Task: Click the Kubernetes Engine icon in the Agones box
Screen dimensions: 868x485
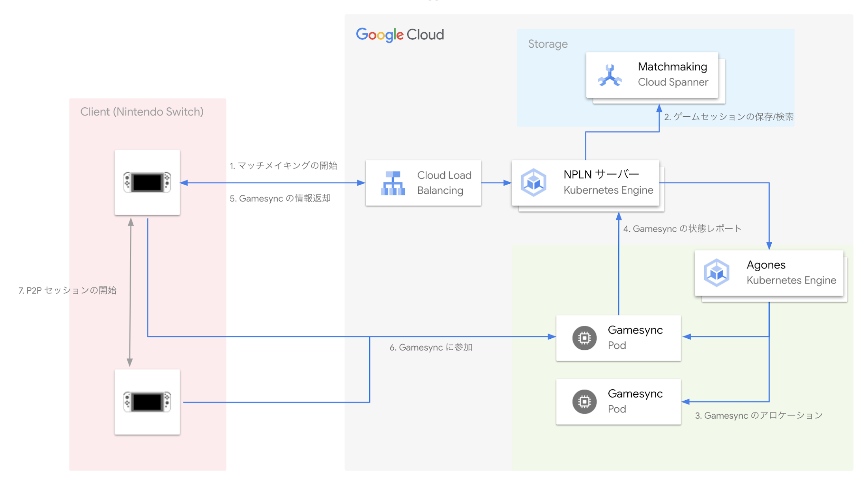Action: 716,273
